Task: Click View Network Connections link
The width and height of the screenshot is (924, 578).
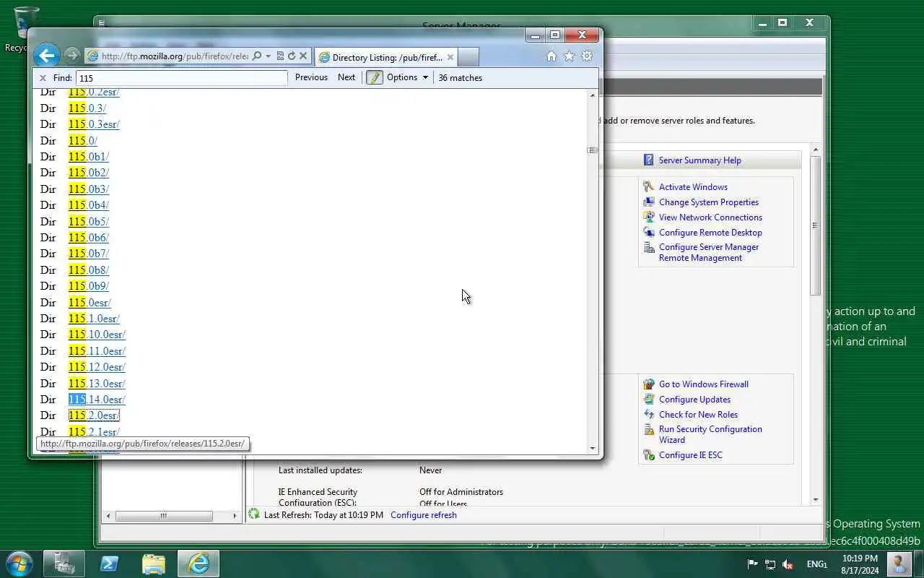Action: 710,217
